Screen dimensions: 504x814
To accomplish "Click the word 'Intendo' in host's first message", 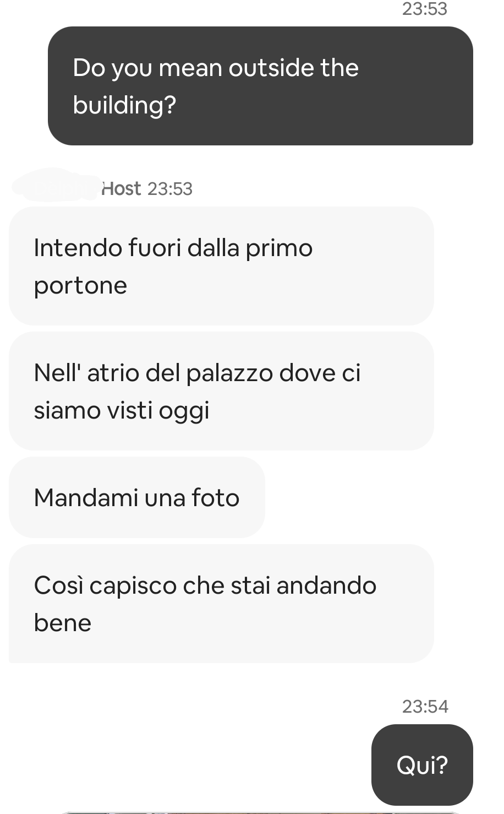I will pos(78,248).
